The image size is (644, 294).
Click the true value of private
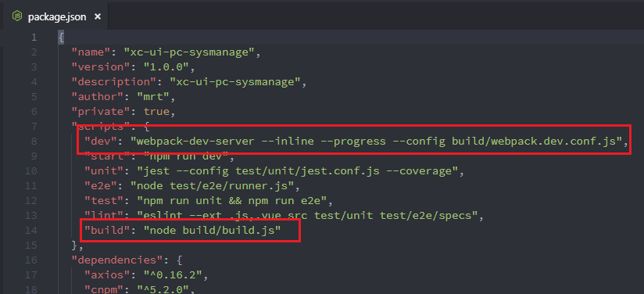pos(156,112)
